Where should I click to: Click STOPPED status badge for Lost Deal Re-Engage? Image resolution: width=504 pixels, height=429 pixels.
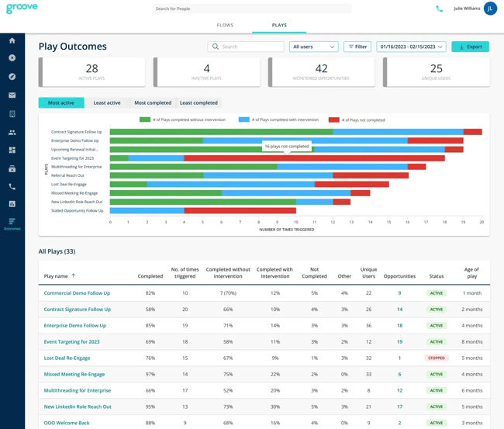tap(437, 358)
